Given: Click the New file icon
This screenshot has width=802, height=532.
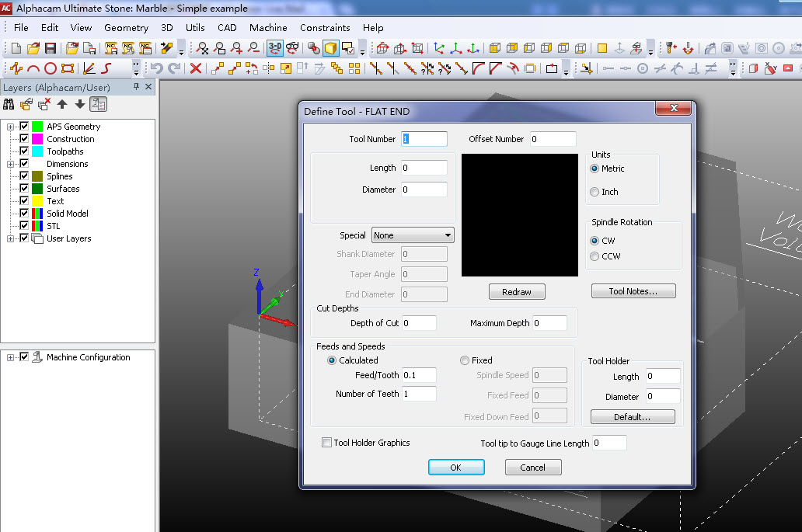Looking at the screenshot, I should [16, 49].
